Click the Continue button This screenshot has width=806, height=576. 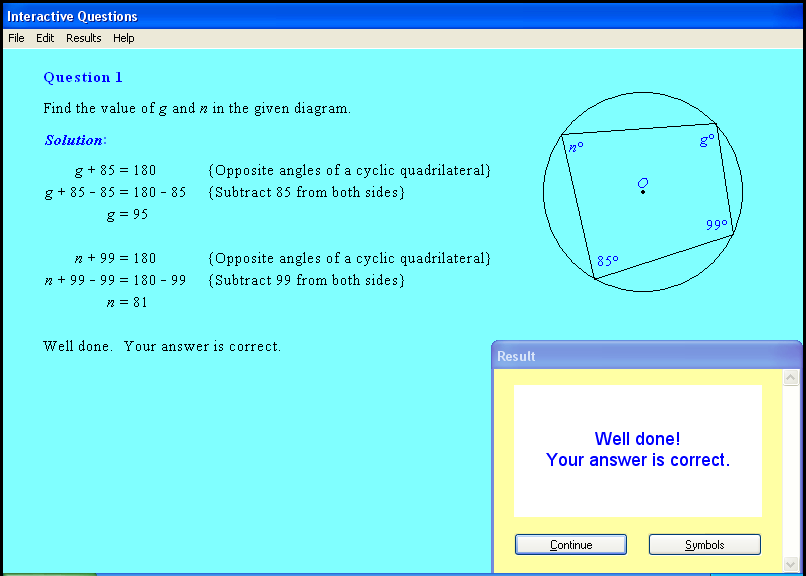[571, 545]
